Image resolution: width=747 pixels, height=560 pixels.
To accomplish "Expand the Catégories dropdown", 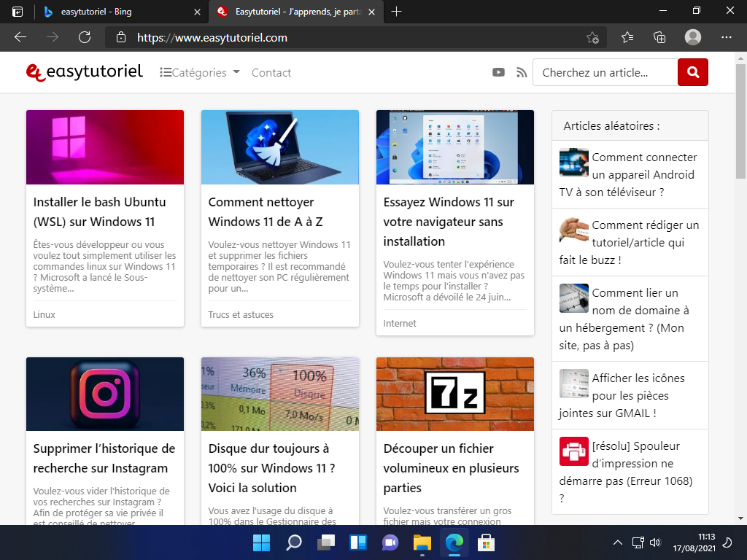I will click(x=200, y=72).
